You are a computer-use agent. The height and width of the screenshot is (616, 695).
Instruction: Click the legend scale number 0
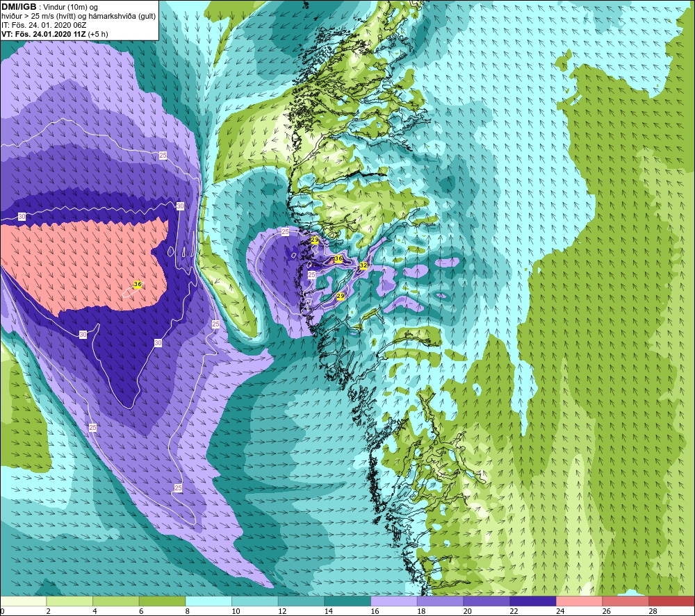tap(2, 611)
